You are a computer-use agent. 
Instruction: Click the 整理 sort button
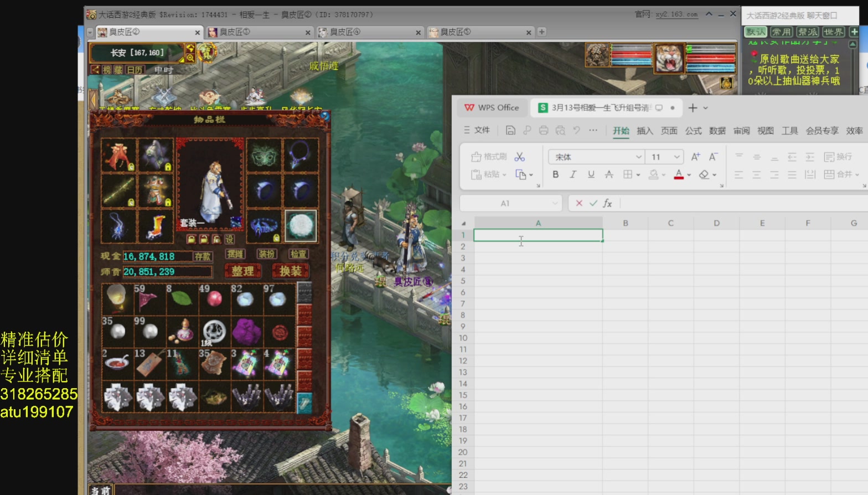(242, 271)
